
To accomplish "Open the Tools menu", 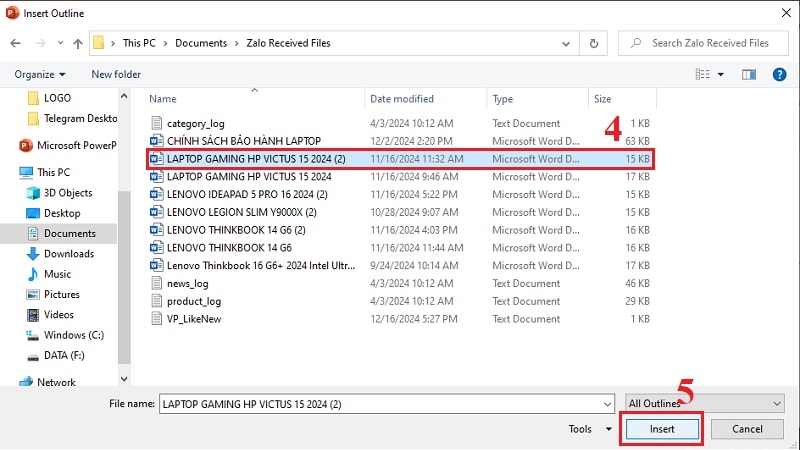I will [x=580, y=429].
